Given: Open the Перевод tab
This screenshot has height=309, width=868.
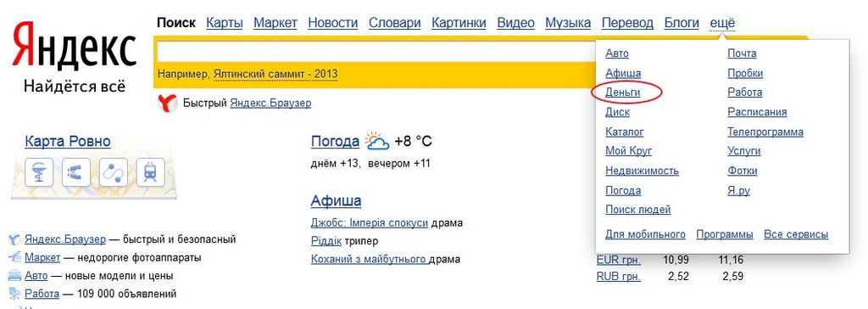Looking at the screenshot, I should click(628, 23).
